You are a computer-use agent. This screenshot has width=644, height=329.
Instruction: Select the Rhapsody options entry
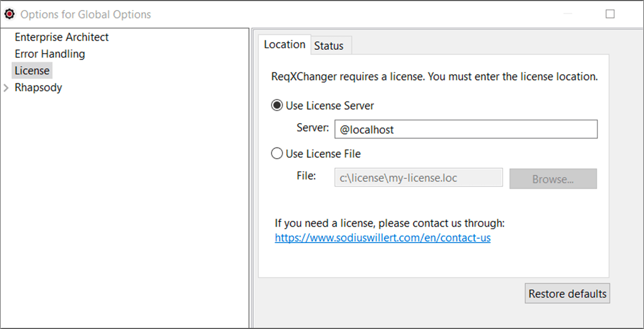(39, 87)
